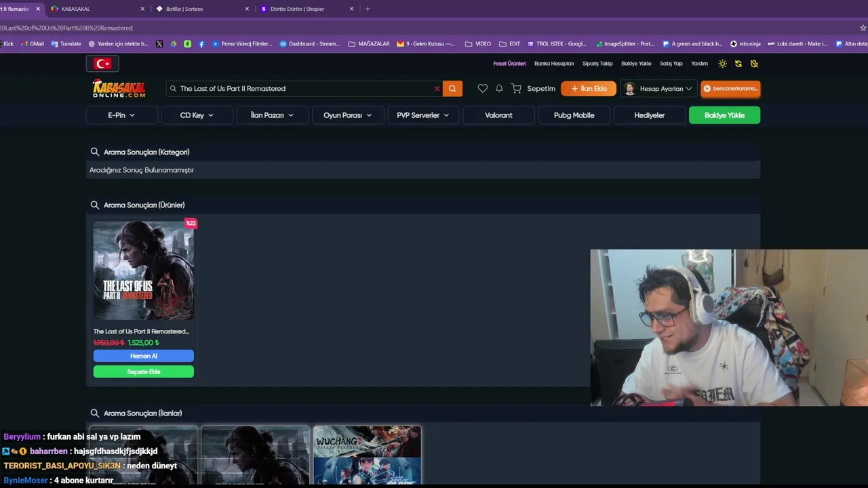Open a new browser tab with plus
Screen dimensions: 868x488
click(368, 9)
